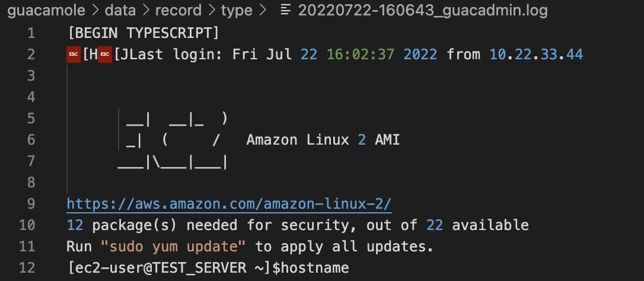Click the type folder in the breadcrumb
Viewport: 644px width, 281px height.
(x=236, y=10)
